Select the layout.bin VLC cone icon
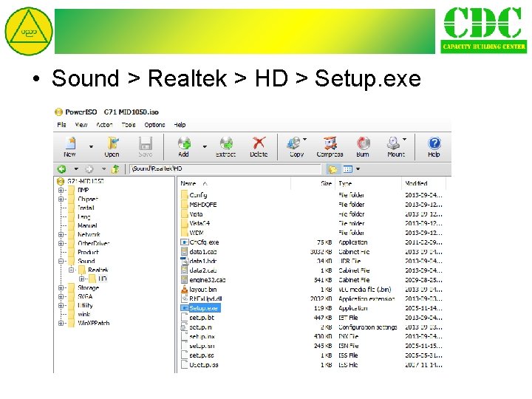 click(x=184, y=290)
